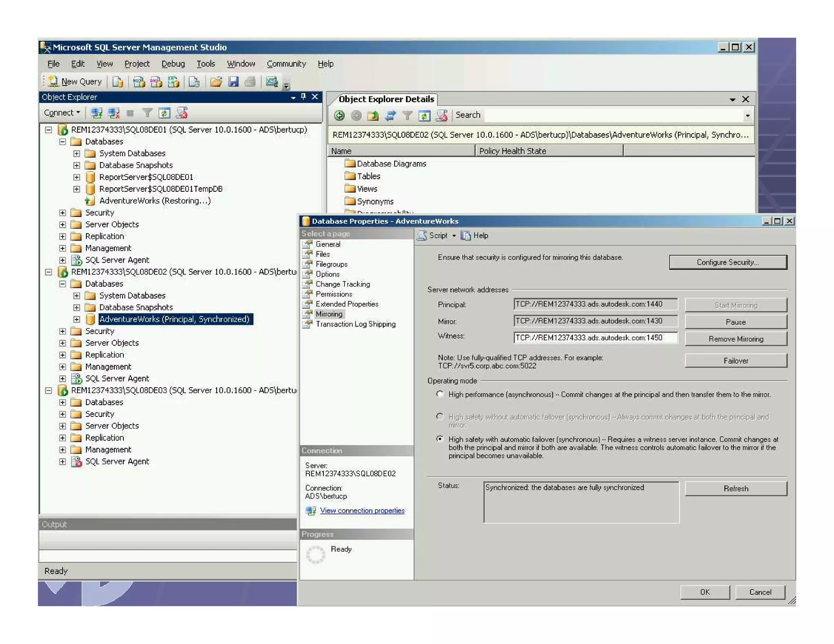Open the toolbar options overflow arrow
The image size is (834, 644).
[x=286, y=85]
